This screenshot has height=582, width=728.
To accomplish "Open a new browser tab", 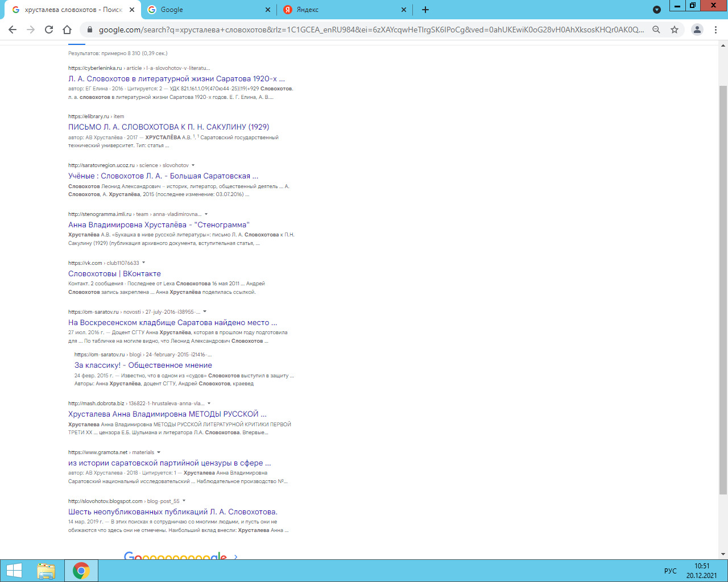I will [x=425, y=10].
